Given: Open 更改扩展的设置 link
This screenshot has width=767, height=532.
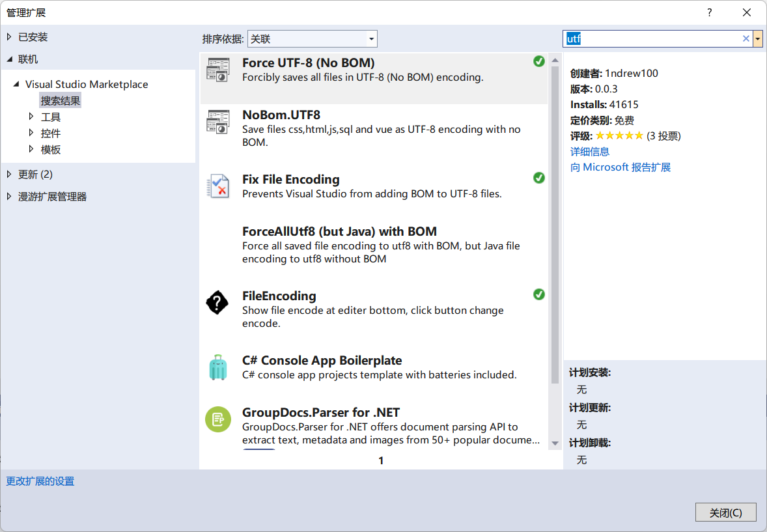Looking at the screenshot, I should click(40, 481).
